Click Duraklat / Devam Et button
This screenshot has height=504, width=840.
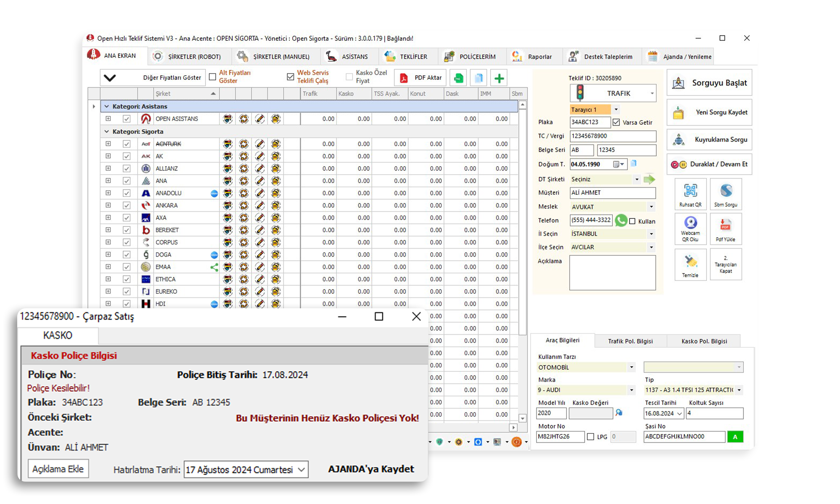[x=709, y=164]
